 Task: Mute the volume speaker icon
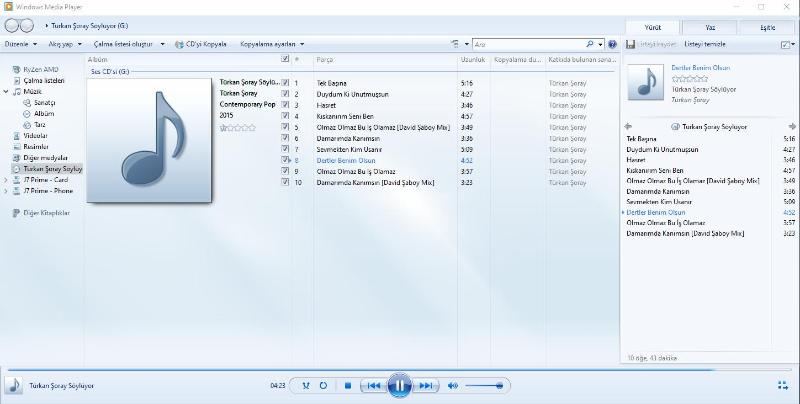point(453,386)
